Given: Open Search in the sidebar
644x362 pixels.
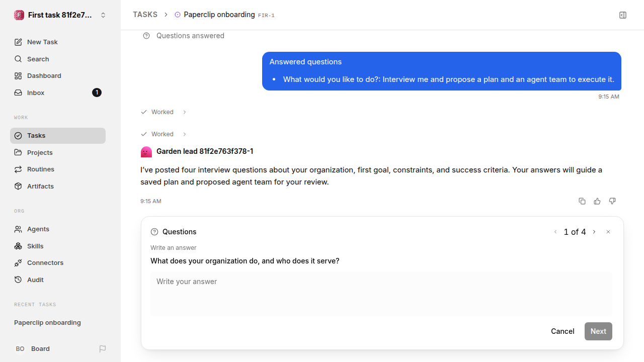Looking at the screenshot, I should pos(58,59).
